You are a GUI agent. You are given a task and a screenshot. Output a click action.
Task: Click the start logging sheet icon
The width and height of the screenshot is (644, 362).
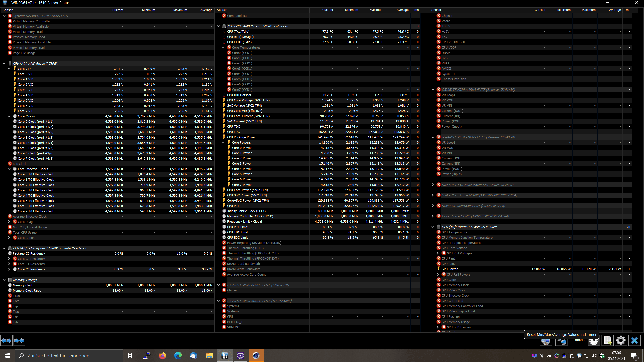(x=608, y=341)
